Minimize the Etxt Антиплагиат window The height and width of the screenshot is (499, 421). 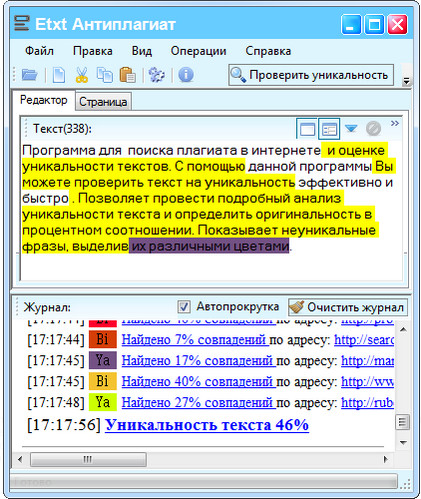350,24
